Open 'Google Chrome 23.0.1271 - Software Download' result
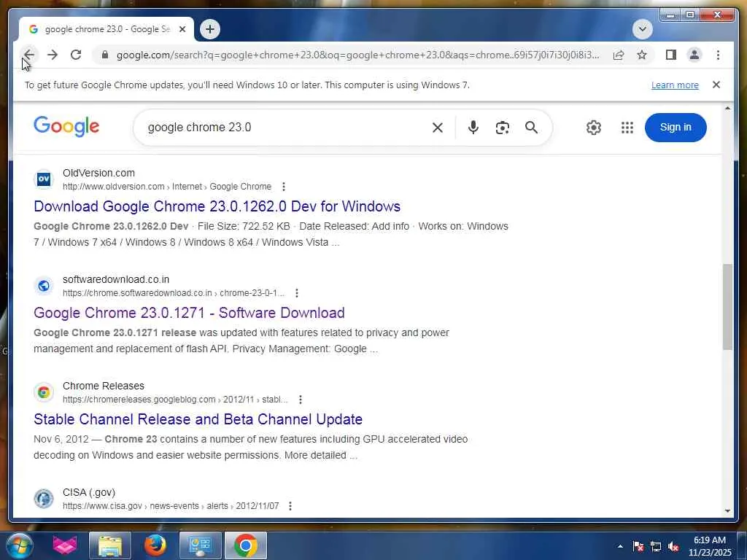747x560 pixels. 189,313
